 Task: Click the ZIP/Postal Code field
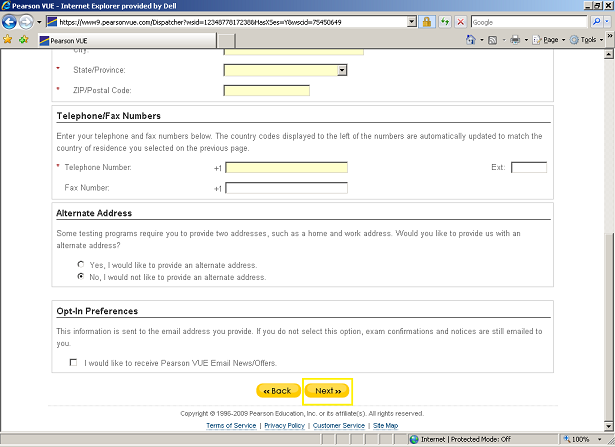pos(266,91)
